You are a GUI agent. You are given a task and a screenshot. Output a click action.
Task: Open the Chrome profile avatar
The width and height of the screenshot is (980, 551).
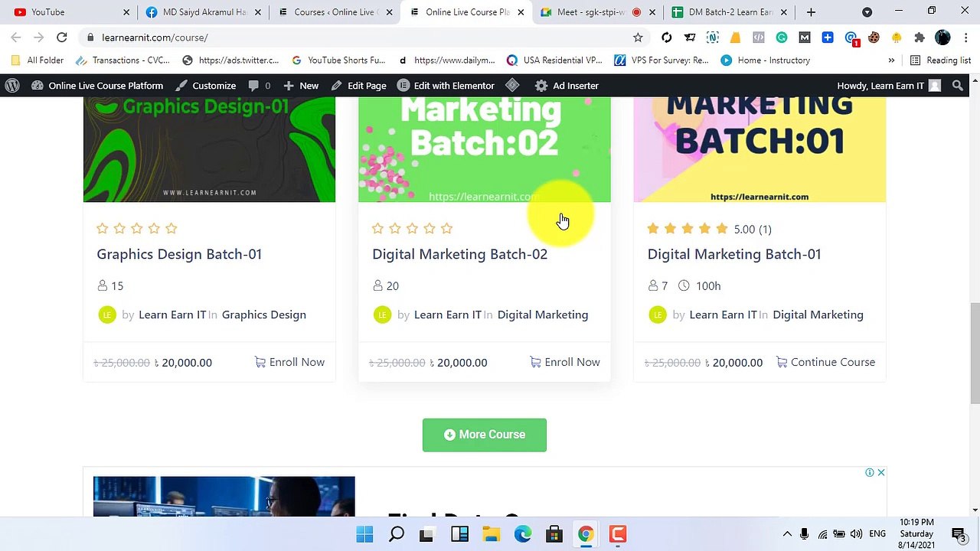[942, 37]
